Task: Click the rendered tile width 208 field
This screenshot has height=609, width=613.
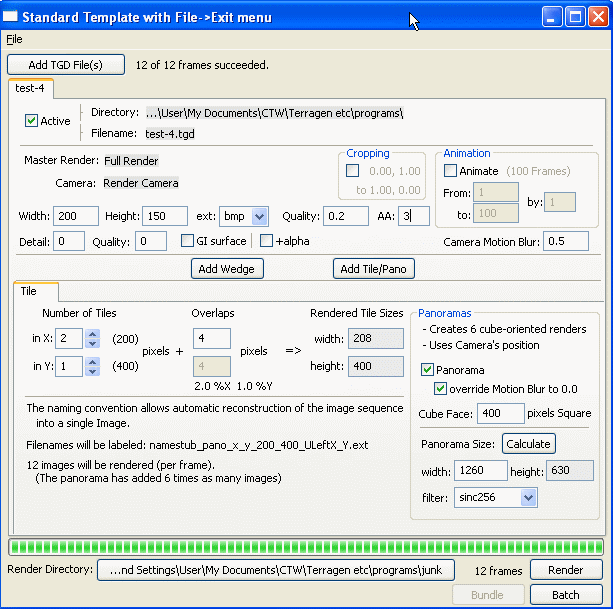Action: point(376,339)
